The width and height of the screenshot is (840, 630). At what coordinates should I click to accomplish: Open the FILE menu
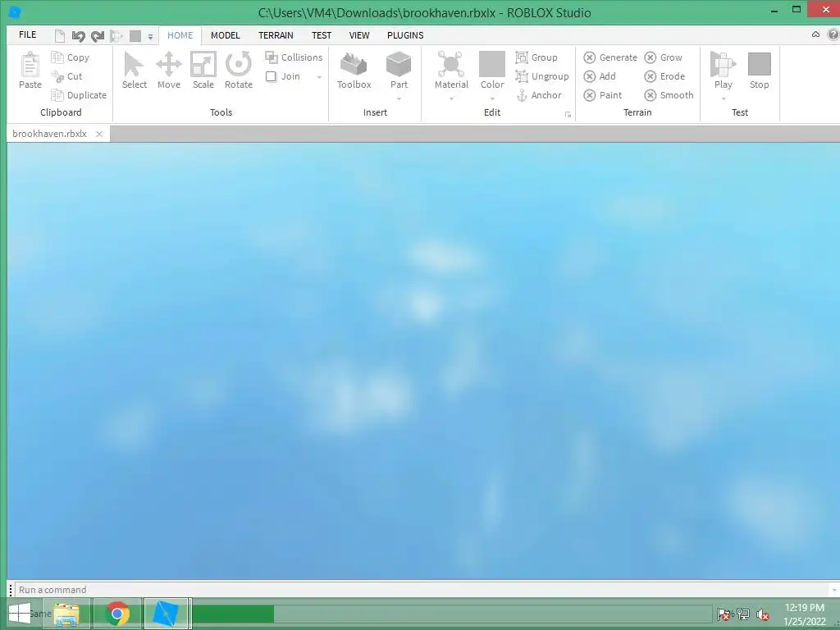[x=27, y=34]
